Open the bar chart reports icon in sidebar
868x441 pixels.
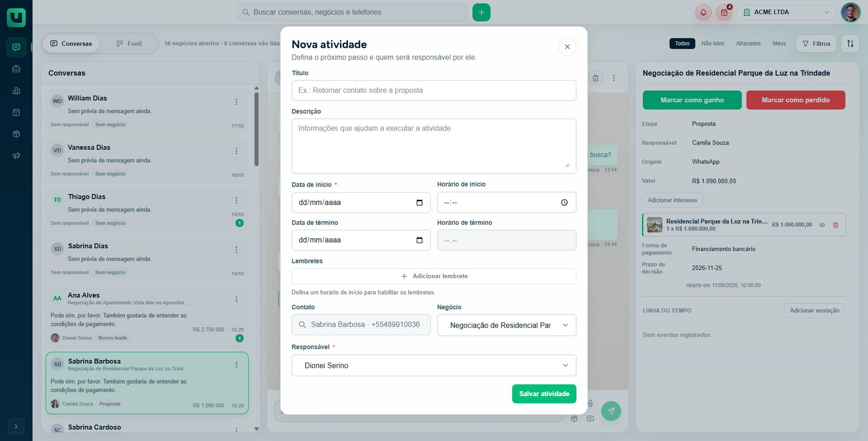[16, 91]
